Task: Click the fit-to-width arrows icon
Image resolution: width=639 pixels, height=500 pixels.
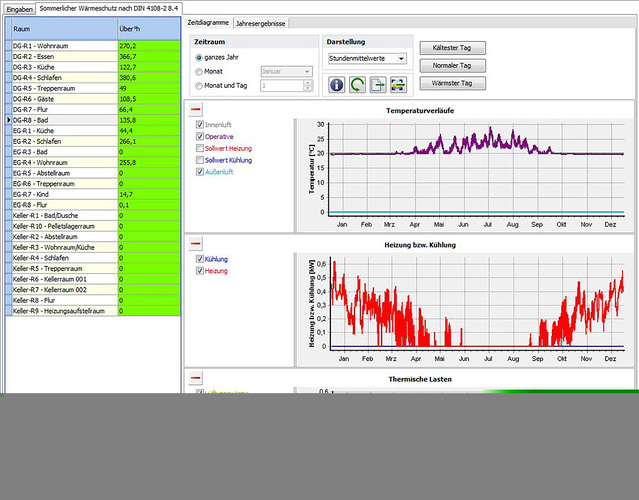Action: coord(398,85)
